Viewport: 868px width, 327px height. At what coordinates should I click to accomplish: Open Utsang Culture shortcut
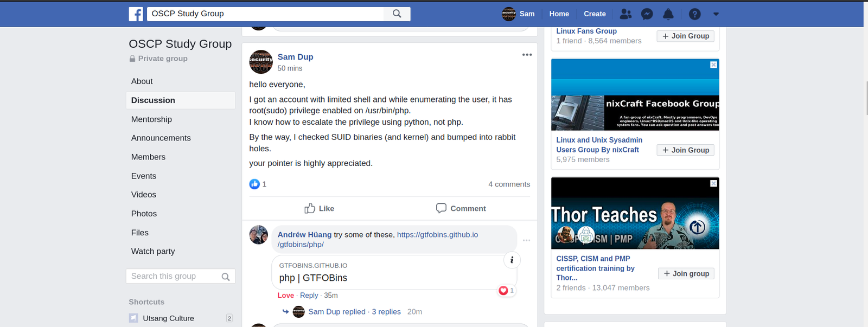click(x=168, y=318)
